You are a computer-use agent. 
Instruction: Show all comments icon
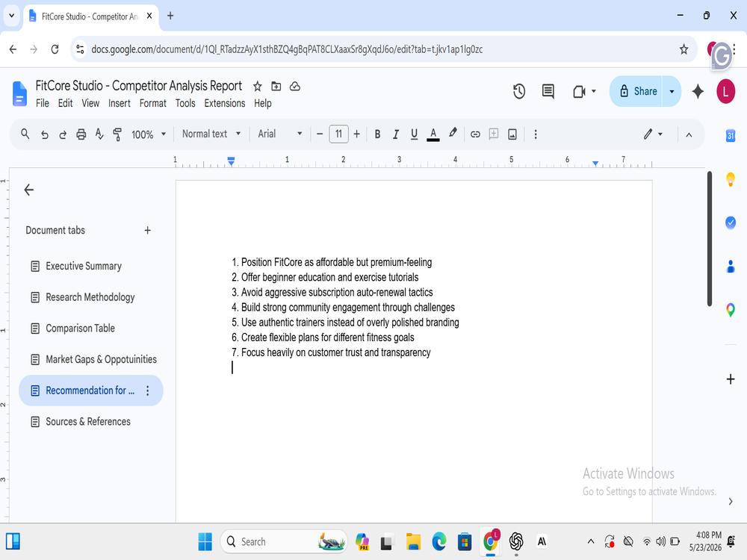548,91
